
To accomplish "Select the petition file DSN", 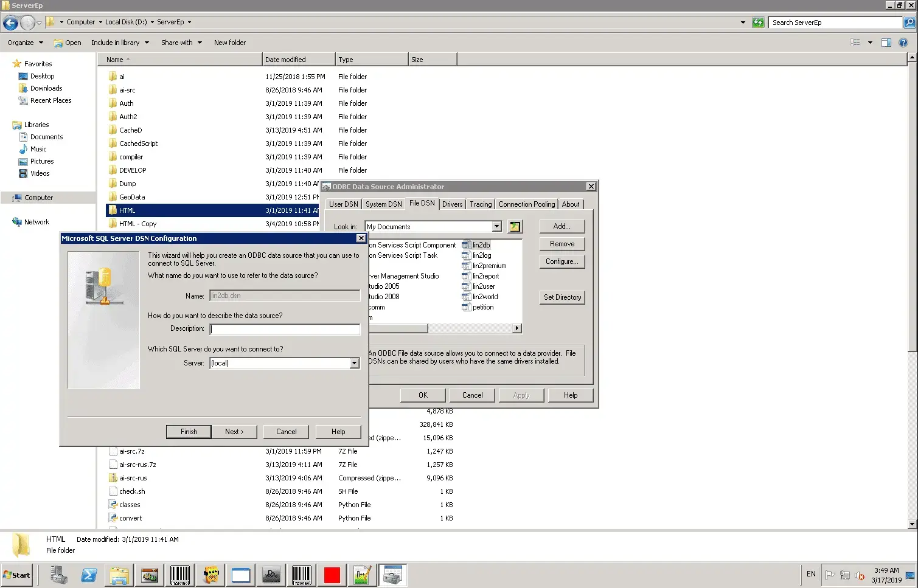I will point(478,307).
